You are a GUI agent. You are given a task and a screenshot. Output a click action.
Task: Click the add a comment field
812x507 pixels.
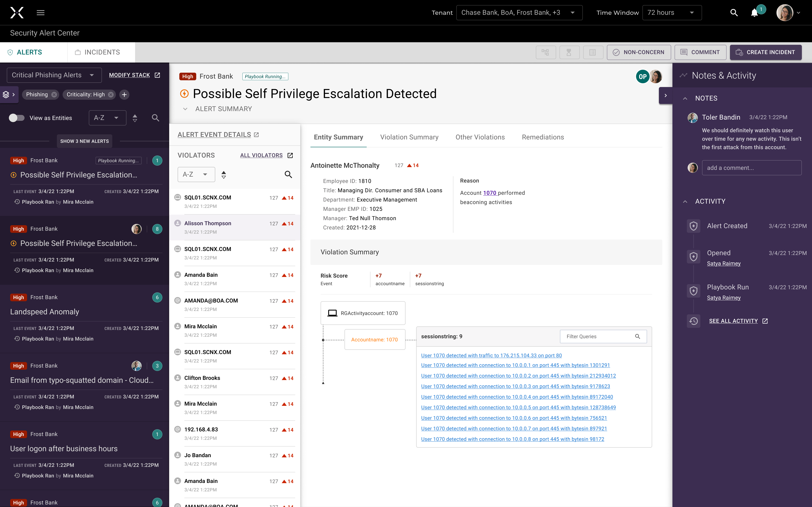[x=751, y=168]
